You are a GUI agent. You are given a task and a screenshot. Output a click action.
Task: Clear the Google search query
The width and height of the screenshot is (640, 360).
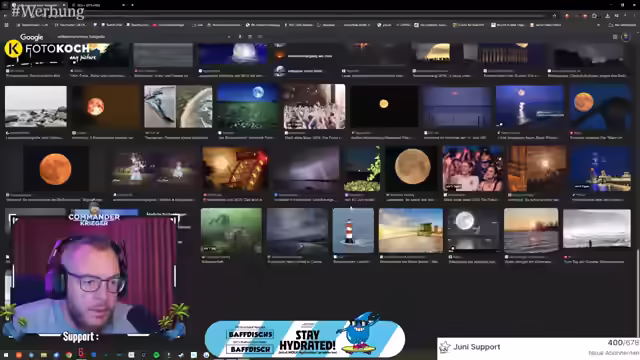tap(229, 37)
